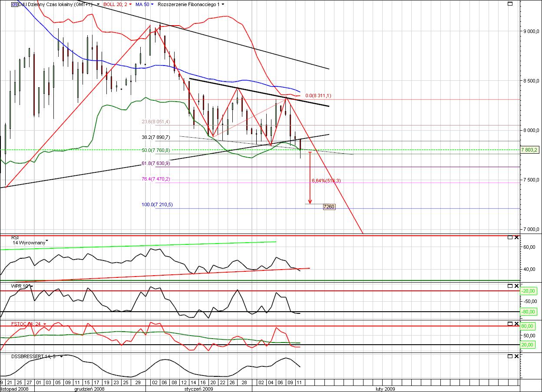Viewport: 542px width, 392px height.
Task: Open the FSTOC 14; 24 indicator dropdown
Action: click(x=45, y=324)
